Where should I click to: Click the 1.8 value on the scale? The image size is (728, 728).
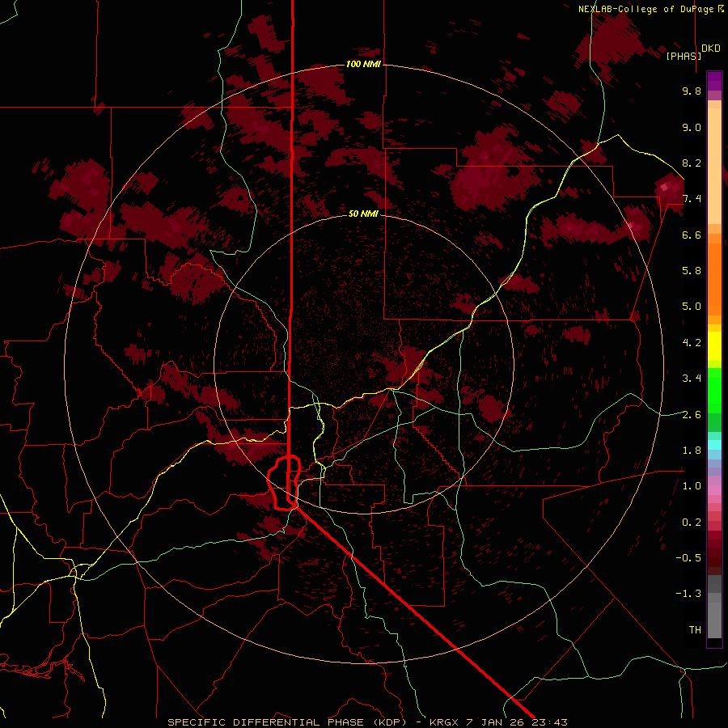[692, 451]
